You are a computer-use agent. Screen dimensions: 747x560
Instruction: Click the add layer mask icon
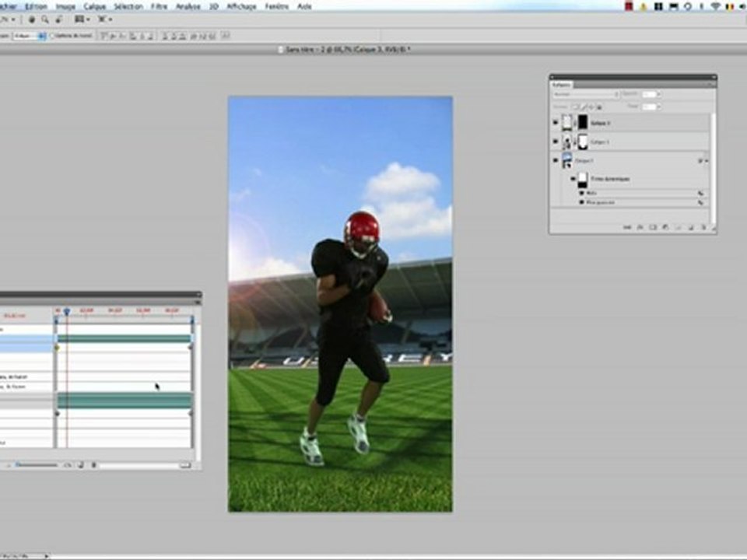click(653, 228)
